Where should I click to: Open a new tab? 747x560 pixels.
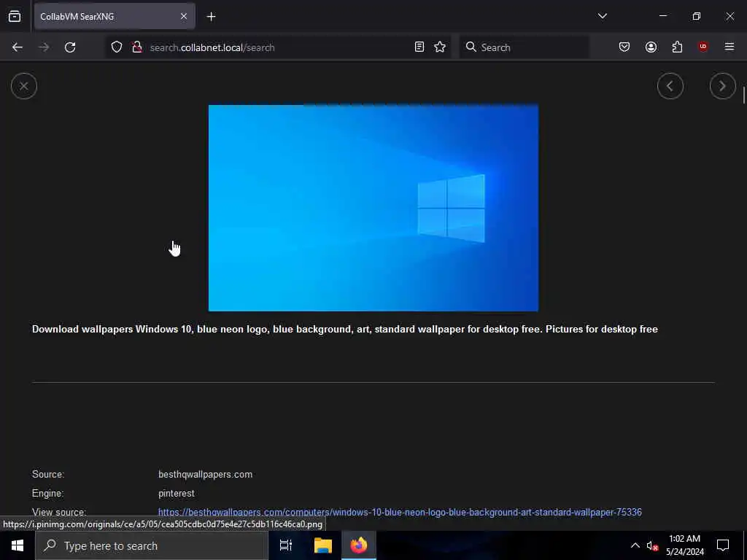click(x=211, y=17)
